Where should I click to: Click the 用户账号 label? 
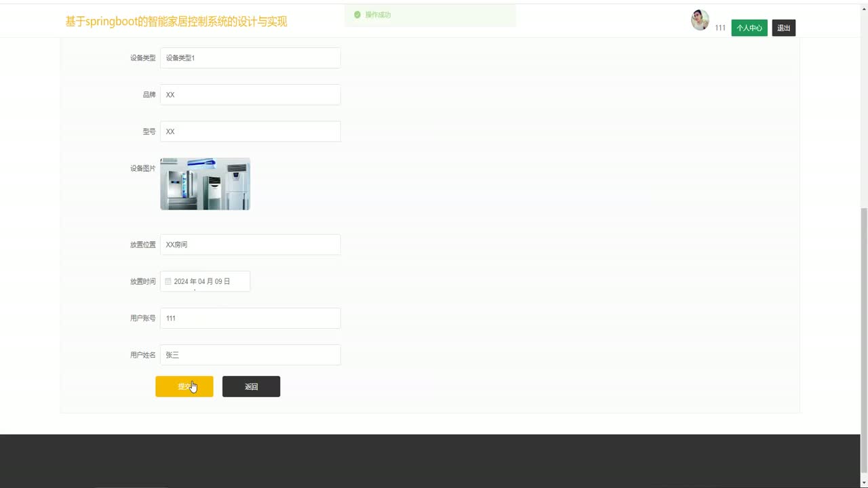tap(142, 318)
